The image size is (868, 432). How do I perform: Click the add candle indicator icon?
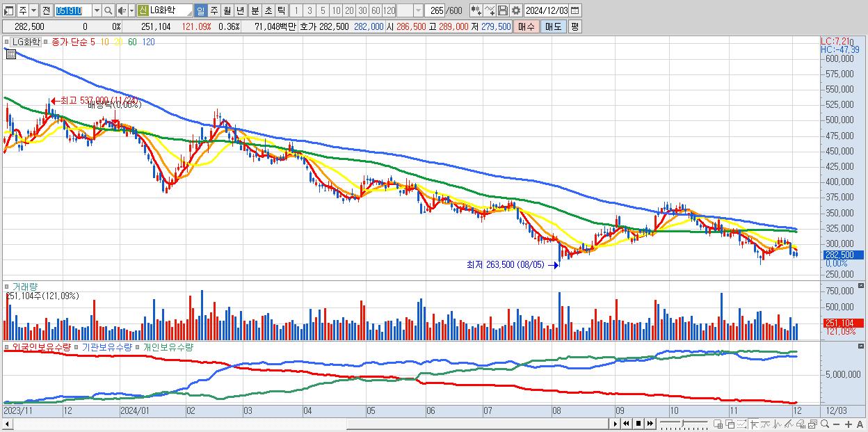click(476, 10)
